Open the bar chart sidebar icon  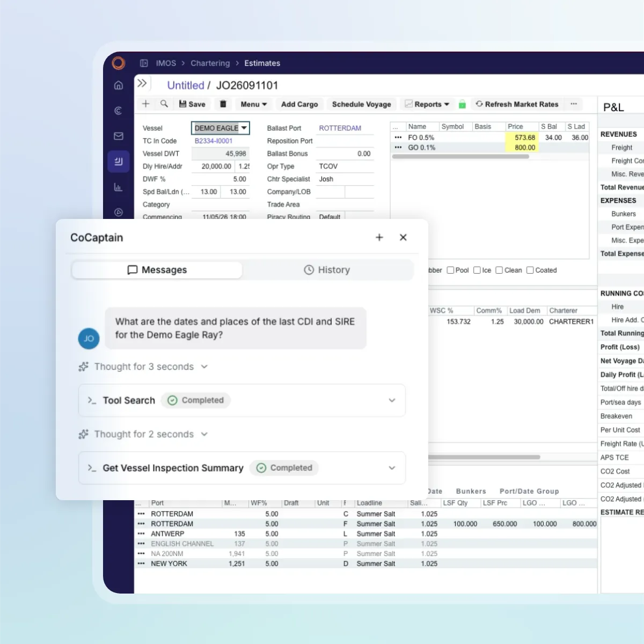[119, 187]
